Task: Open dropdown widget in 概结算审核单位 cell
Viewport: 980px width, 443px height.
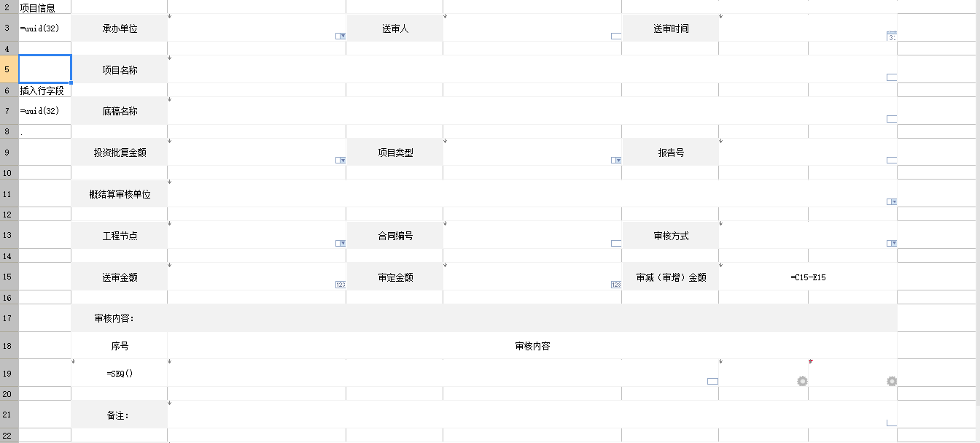Action: pos(891,201)
